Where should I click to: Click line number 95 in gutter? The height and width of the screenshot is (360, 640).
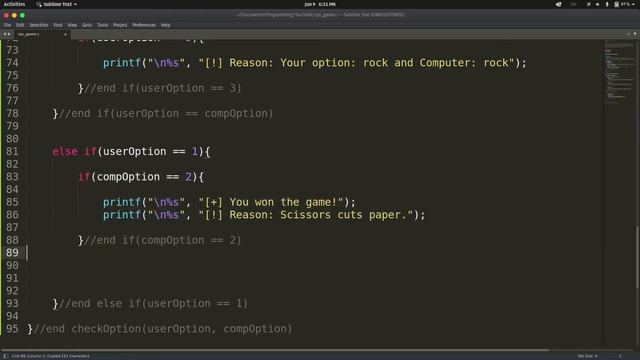coord(12,329)
